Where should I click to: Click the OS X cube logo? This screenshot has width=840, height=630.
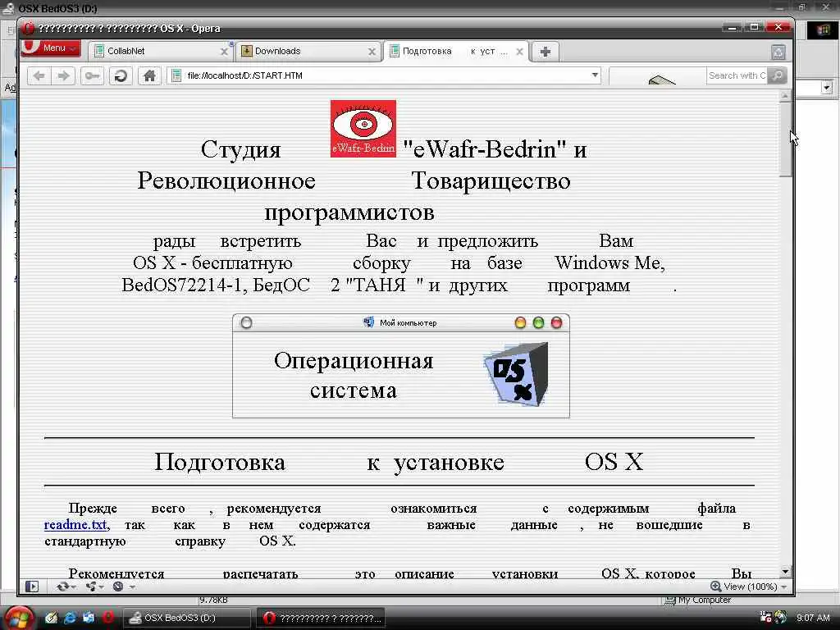point(517,374)
